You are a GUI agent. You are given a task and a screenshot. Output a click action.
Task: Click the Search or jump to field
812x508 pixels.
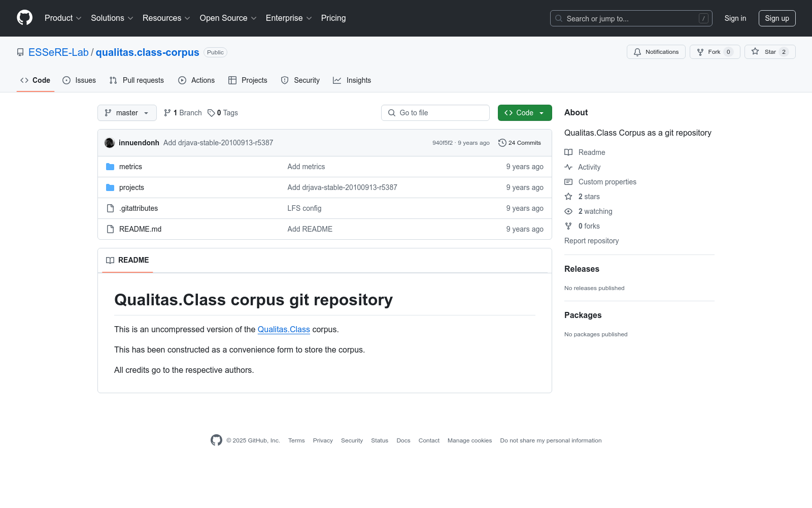pos(631,18)
